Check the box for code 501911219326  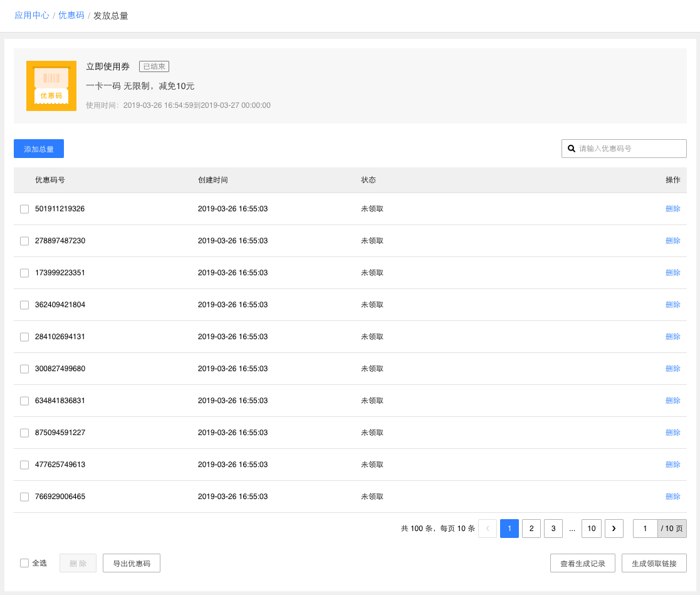pos(24,209)
